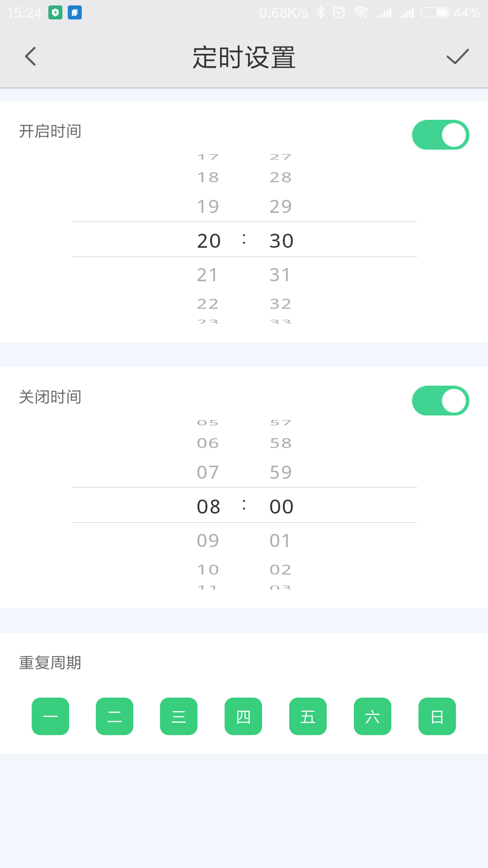Choose hour 09 in close time picker

pos(208,541)
